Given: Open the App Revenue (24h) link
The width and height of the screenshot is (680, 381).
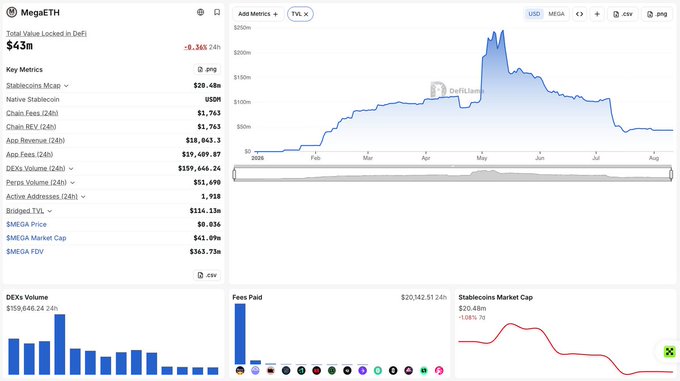Looking at the screenshot, I should click(36, 140).
